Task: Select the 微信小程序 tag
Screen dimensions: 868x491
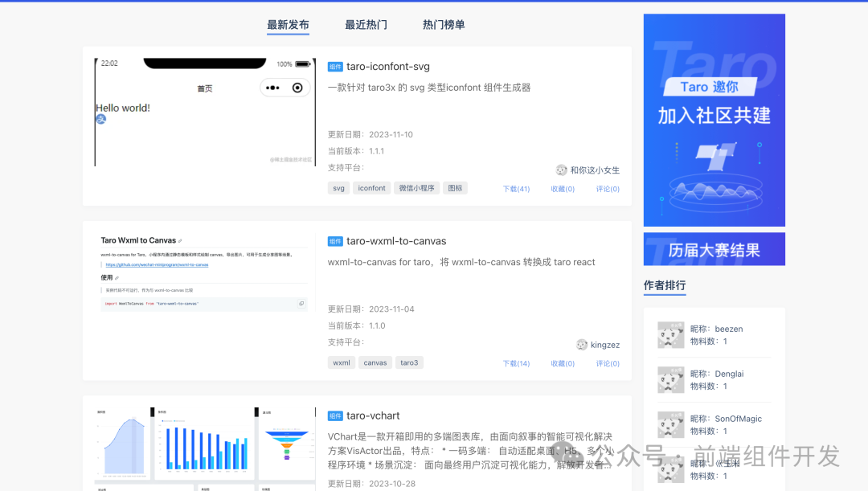Action: coord(417,188)
